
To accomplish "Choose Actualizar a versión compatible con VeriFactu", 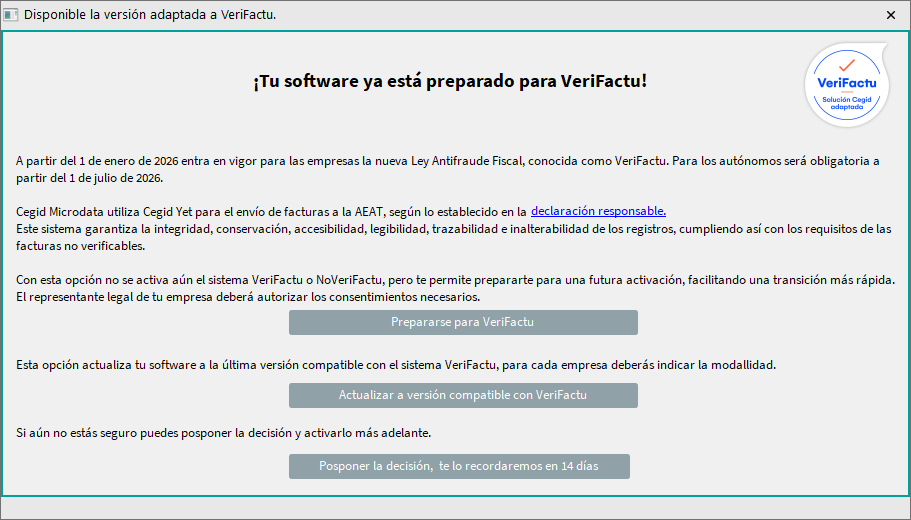I will [463, 395].
